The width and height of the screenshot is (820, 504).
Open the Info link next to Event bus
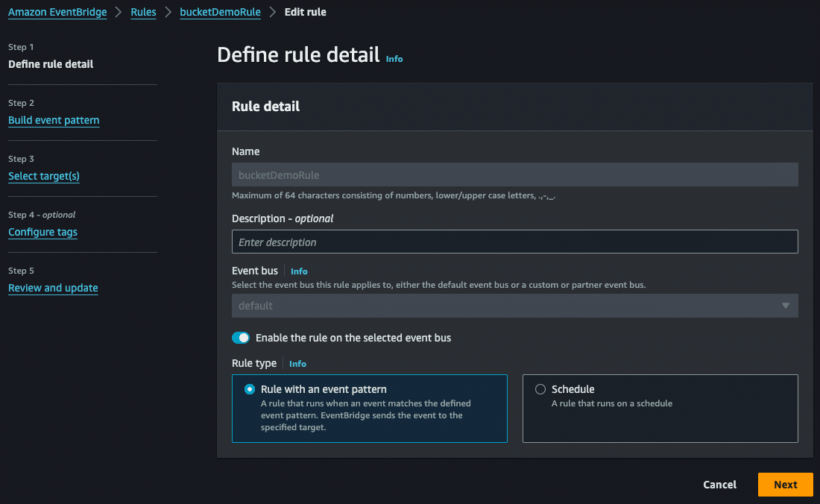[298, 271]
